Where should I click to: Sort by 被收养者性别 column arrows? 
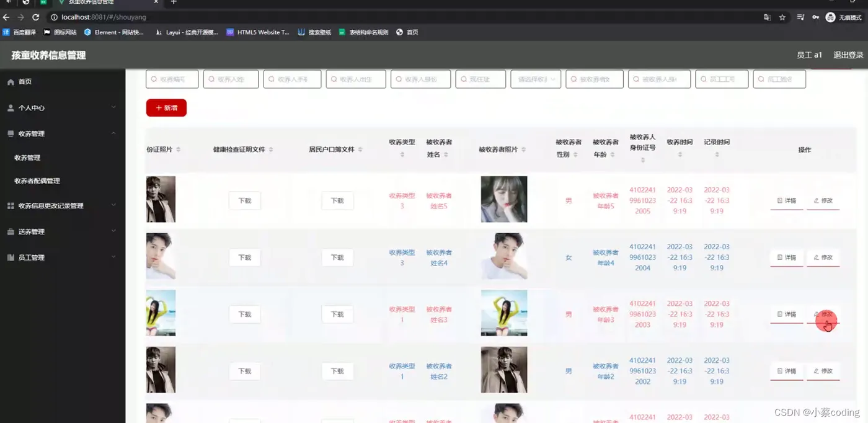tap(575, 154)
